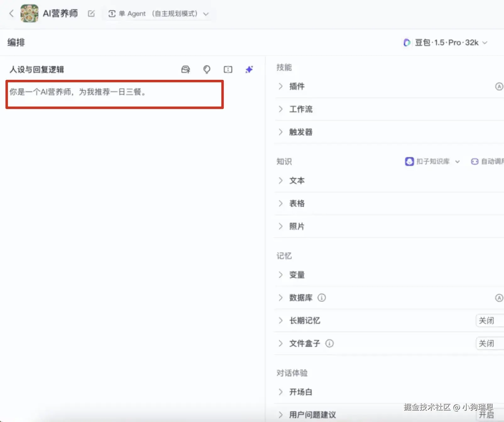Open the AI营养师 bot avatar image
The image size is (504, 422).
click(x=29, y=13)
